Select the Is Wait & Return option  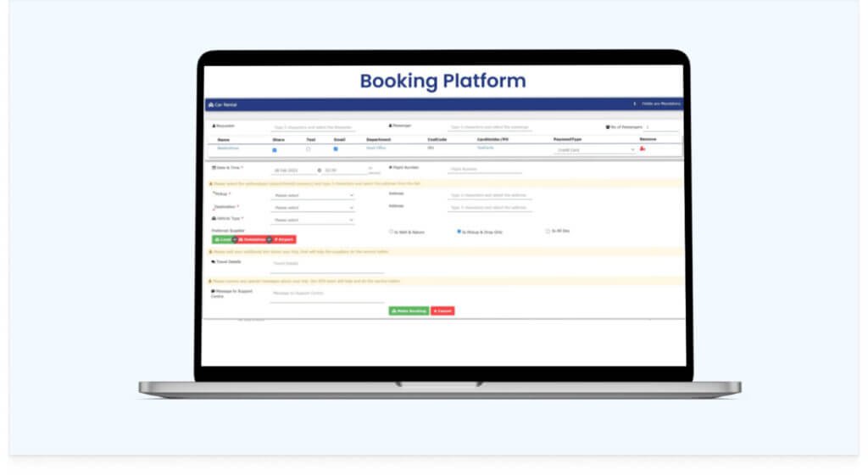(x=390, y=231)
